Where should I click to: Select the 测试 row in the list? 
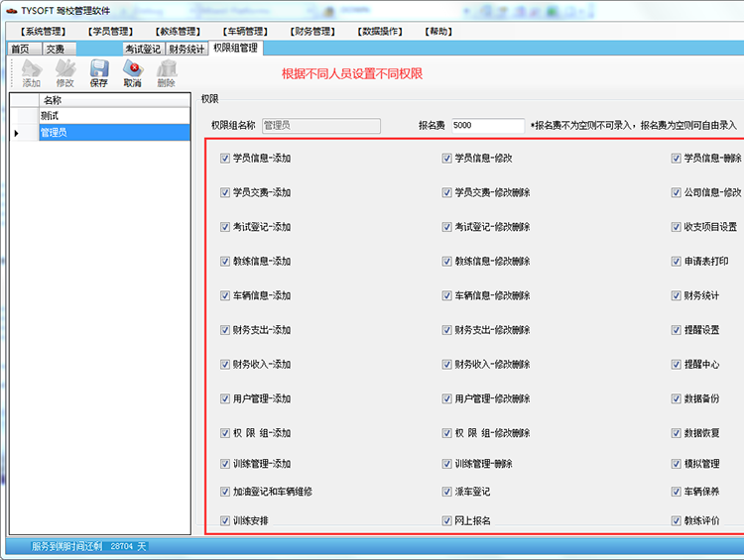click(113, 116)
